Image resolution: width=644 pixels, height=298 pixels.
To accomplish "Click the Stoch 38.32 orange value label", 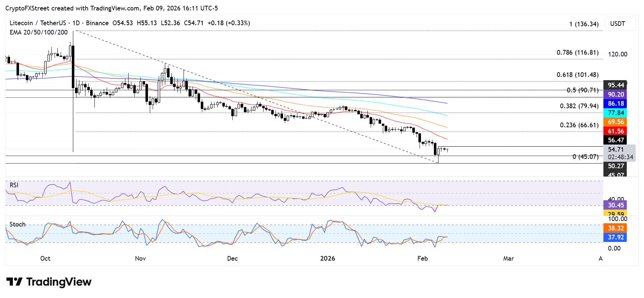I will (615, 228).
